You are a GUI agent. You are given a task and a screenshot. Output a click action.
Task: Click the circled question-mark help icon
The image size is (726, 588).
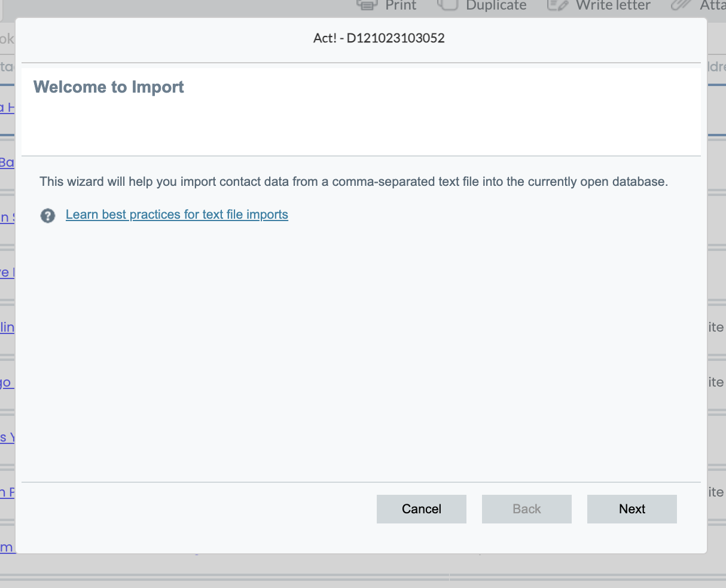pos(48,216)
